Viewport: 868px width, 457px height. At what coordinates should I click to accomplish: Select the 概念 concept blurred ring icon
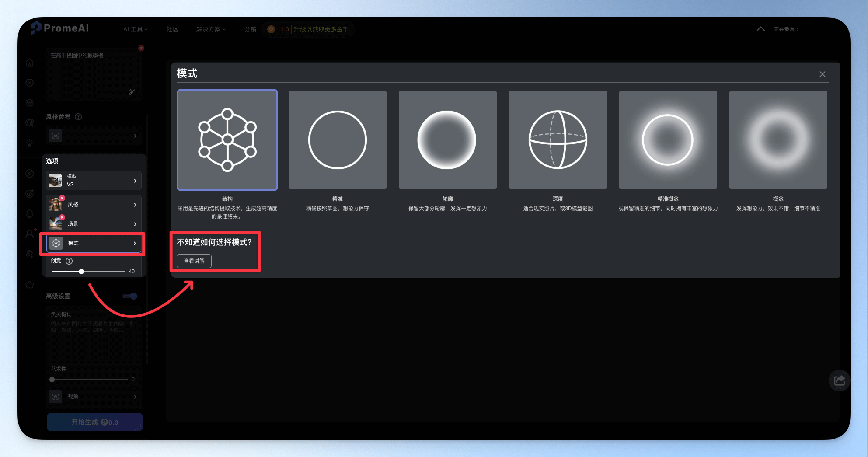pyautogui.click(x=778, y=140)
